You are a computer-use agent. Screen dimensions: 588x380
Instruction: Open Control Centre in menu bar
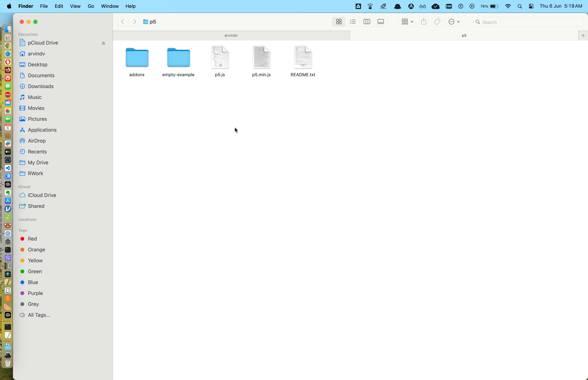[531, 6]
